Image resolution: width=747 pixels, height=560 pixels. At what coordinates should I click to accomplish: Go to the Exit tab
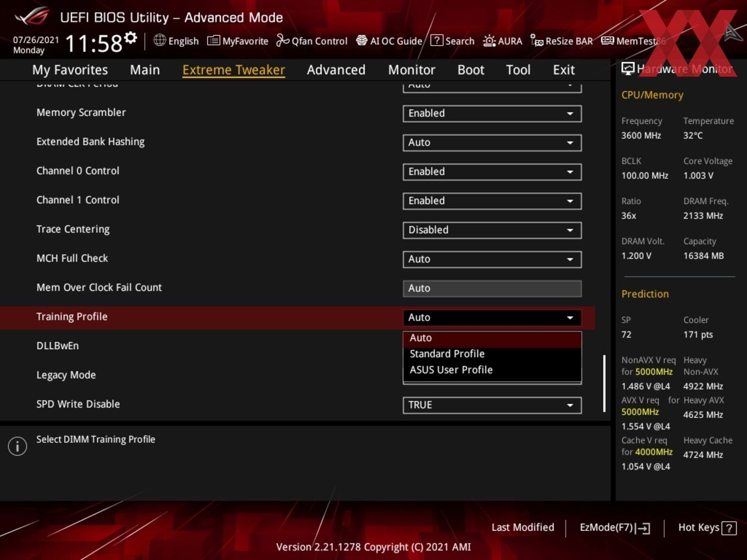pyautogui.click(x=564, y=70)
